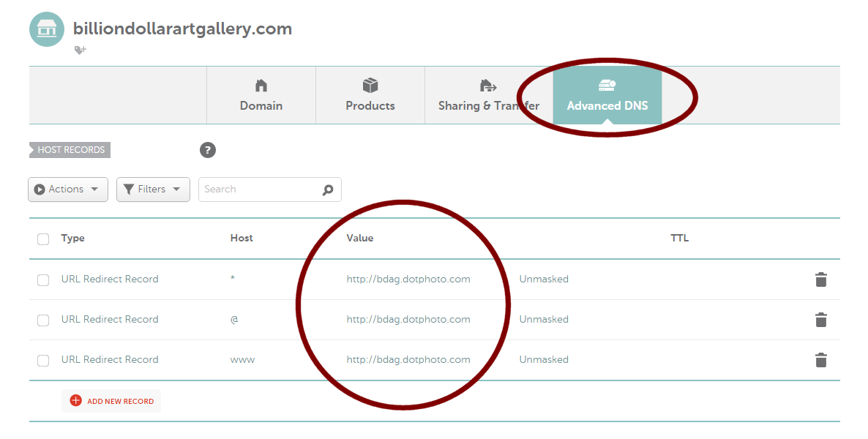This screenshot has width=868, height=439.
Task: Click the Value column header
Action: click(x=360, y=238)
